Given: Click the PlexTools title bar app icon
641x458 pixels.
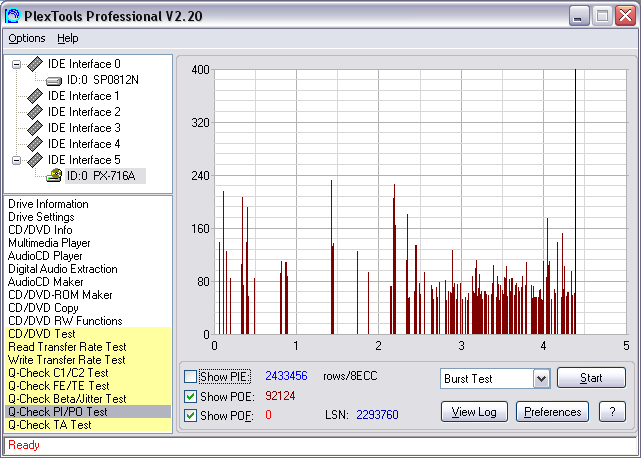Looking at the screenshot, I should tap(12, 16).
